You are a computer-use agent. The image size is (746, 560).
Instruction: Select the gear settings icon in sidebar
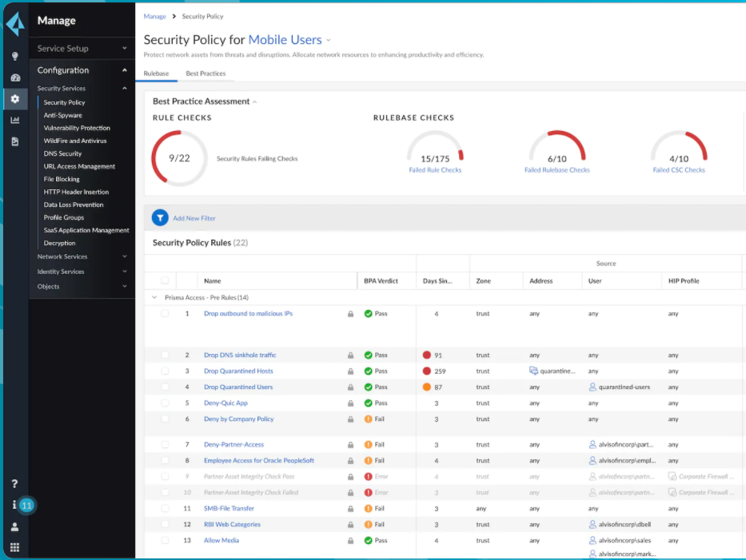click(15, 99)
